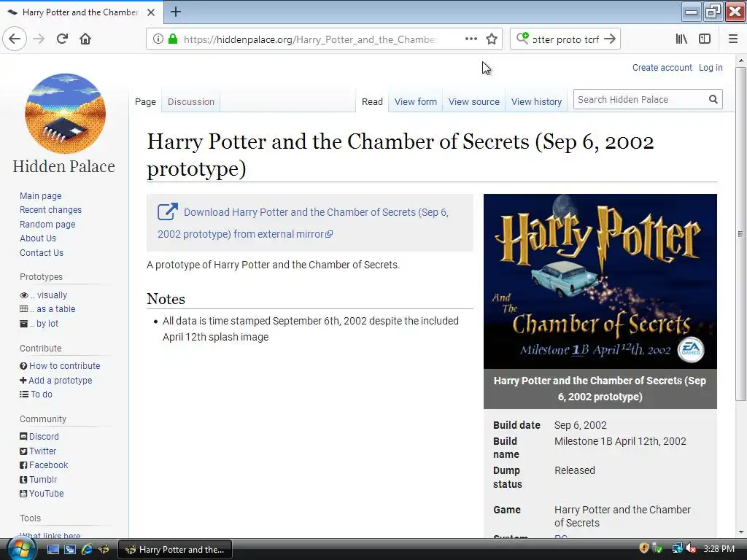The width and height of the screenshot is (747, 560).
Task: Open the View source tab
Action: pos(474,102)
